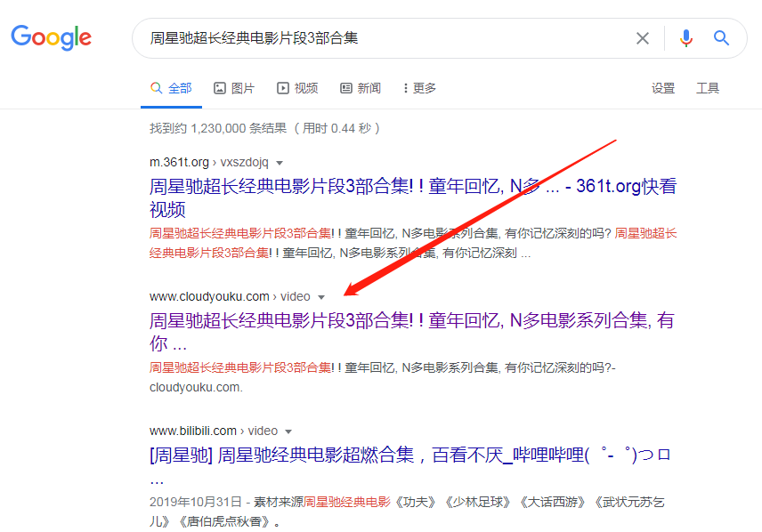This screenshot has height=532, width=762.
Task: Click the snippet date 2019年10月31日
Action: pyautogui.click(x=195, y=502)
